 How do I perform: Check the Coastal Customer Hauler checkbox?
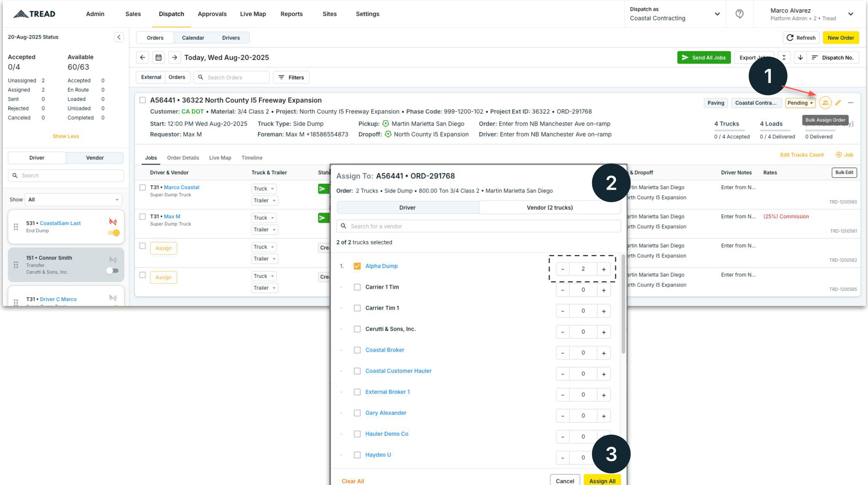[x=357, y=371]
